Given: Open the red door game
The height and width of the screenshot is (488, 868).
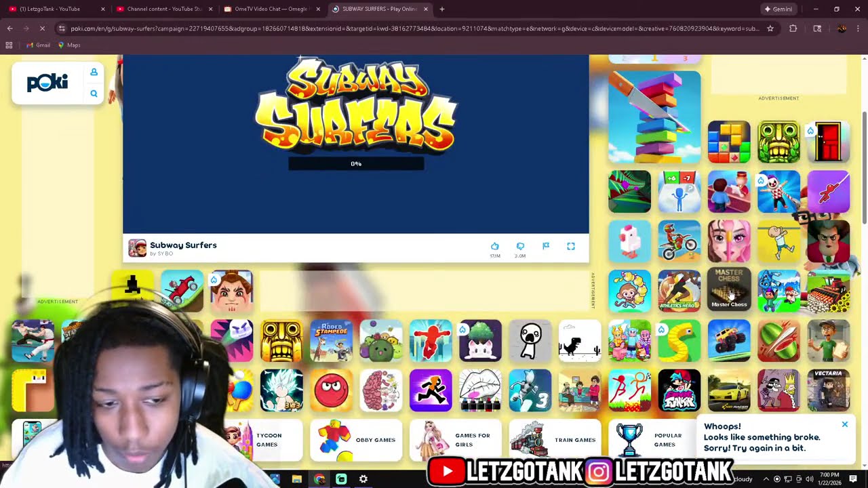Looking at the screenshot, I should [829, 142].
